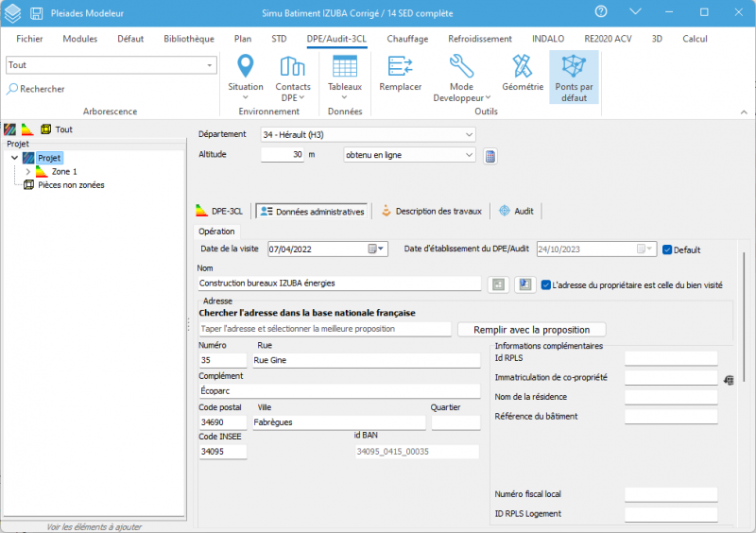Click the Complément input field

pyautogui.click(x=339, y=391)
